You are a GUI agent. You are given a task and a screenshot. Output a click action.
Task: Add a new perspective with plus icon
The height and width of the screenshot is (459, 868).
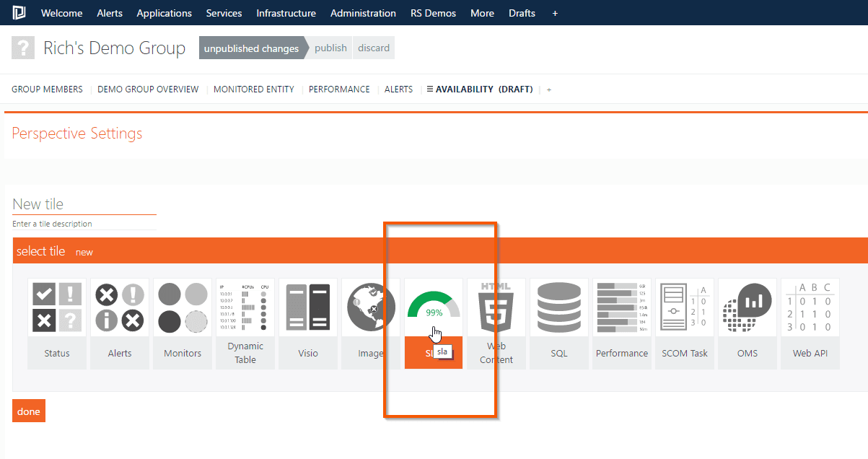point(548,89)
